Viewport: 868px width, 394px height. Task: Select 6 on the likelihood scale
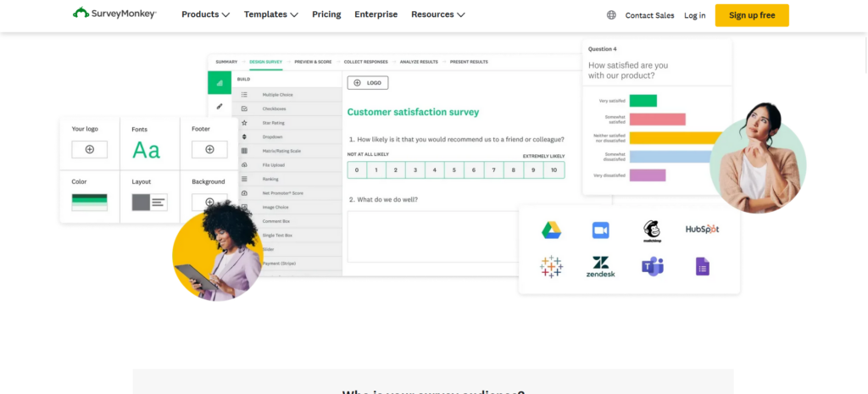(x=474, y=169)
